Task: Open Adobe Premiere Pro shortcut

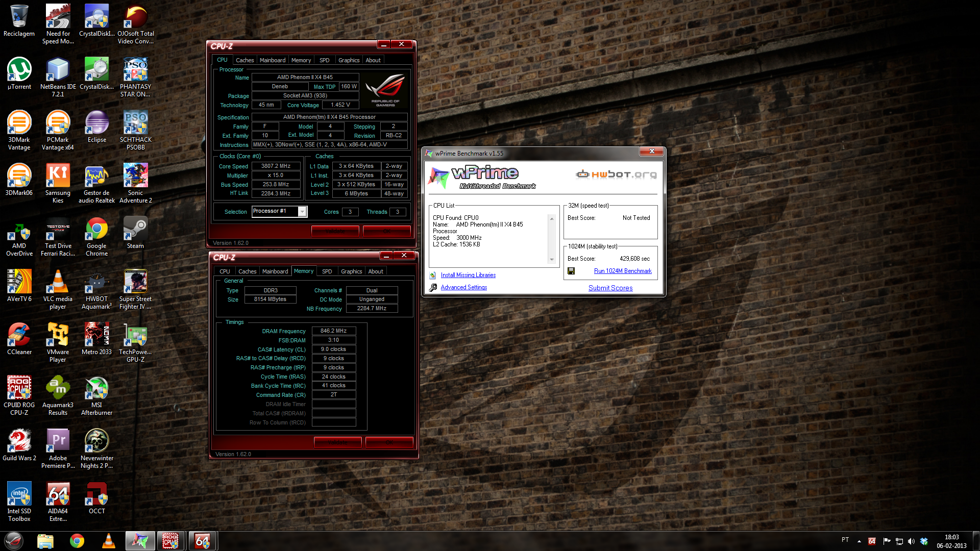Action: tap(58, 448)
